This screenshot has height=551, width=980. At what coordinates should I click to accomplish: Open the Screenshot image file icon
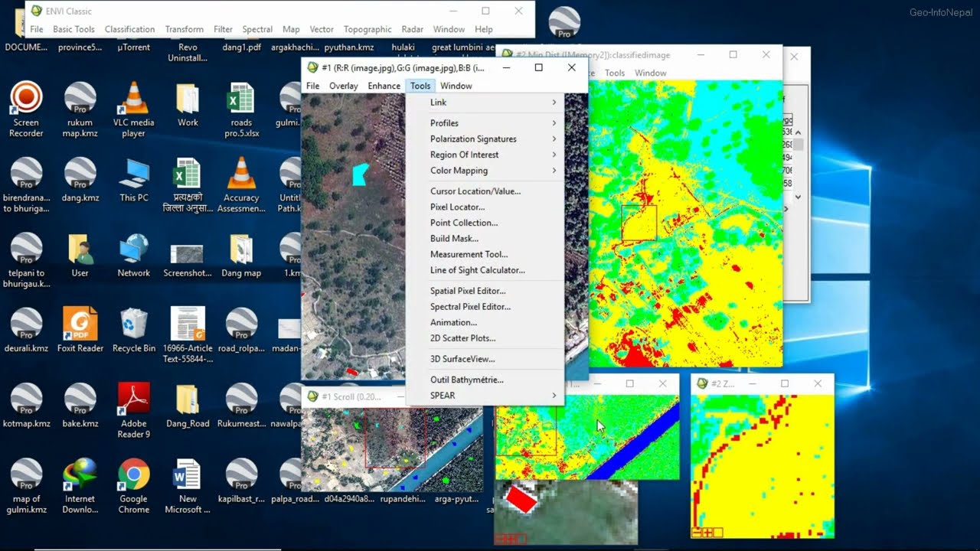click(x=188, y=259)
